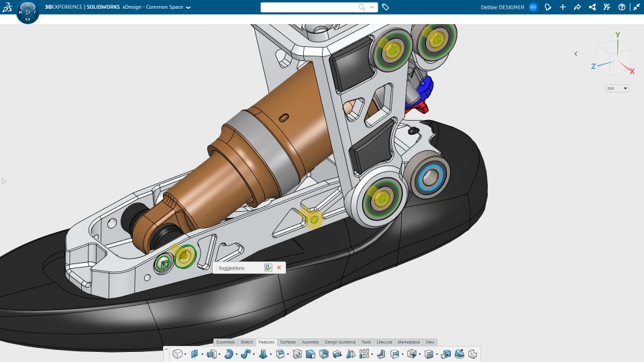Collapse the view cube panel arrow
The width and height of the screenshot is (644, 362).
click(576, 54)
